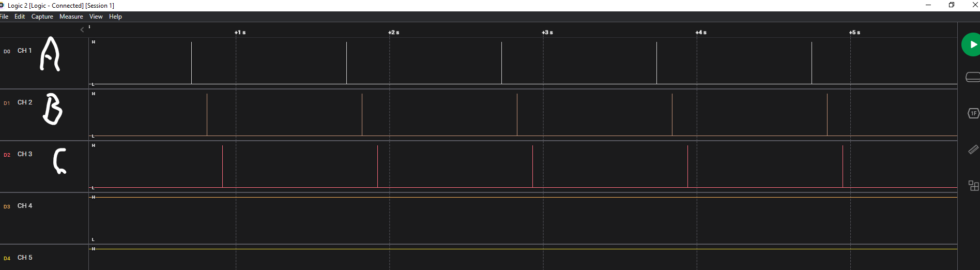Select the CH 3 channel label
Image resolution: width=980 pixels, height=270 pixels.
tap(25, 154)
